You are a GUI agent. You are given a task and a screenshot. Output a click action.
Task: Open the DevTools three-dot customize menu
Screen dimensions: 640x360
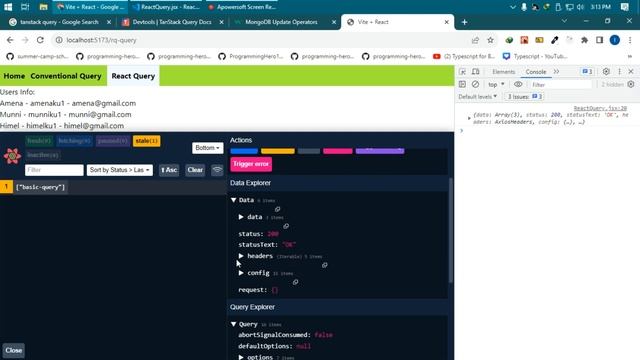pyautogui.click(x=619, y=71)
